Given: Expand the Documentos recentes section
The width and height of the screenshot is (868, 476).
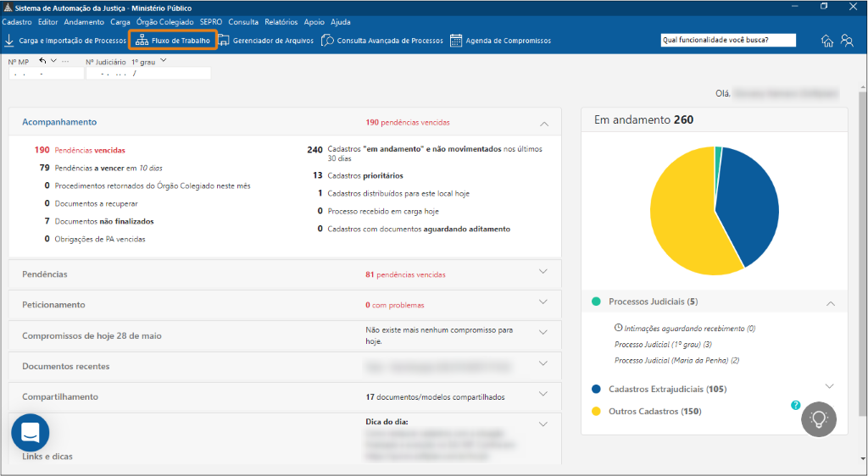Looking at the screenshot, I should (x=543, y=363).
